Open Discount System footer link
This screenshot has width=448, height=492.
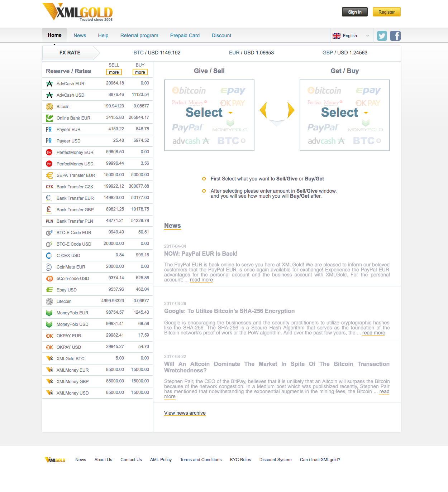pos(276,460)
